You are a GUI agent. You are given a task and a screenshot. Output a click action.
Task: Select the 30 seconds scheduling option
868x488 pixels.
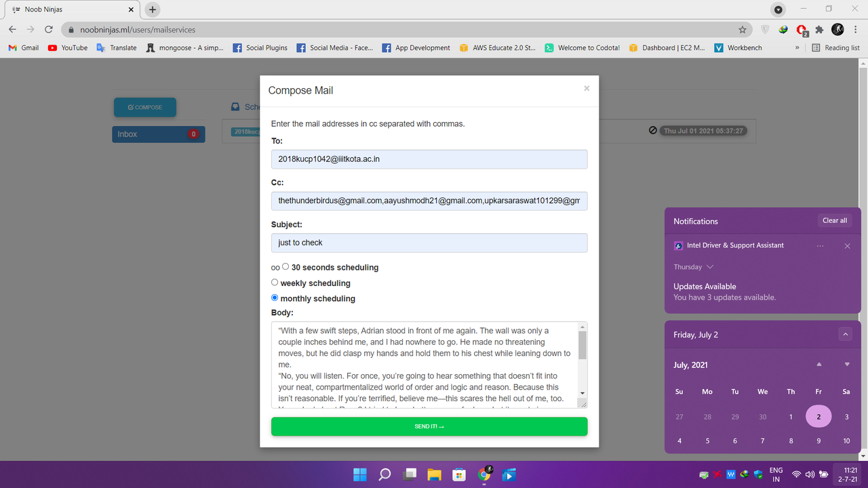coord(285,266)
